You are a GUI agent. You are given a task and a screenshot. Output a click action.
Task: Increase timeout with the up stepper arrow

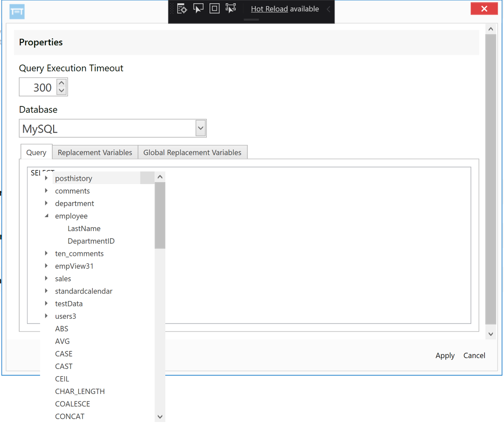[61, 83]
